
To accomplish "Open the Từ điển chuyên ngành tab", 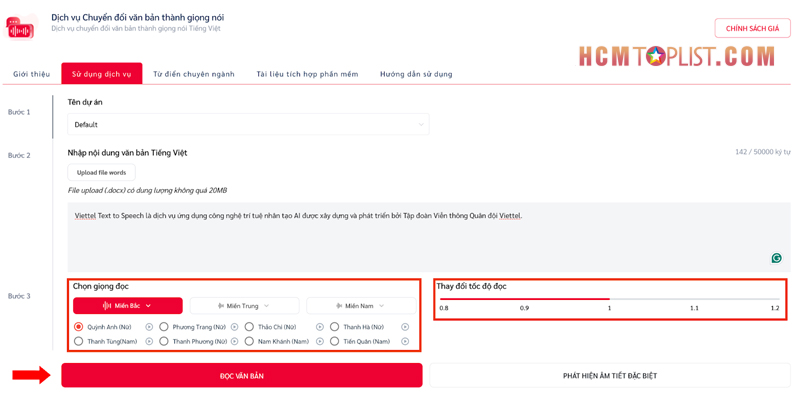I will click(194, 74).
